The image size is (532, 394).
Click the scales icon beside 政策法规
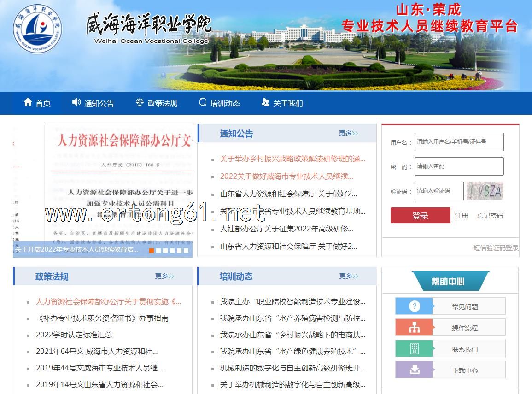click(140, 102)
